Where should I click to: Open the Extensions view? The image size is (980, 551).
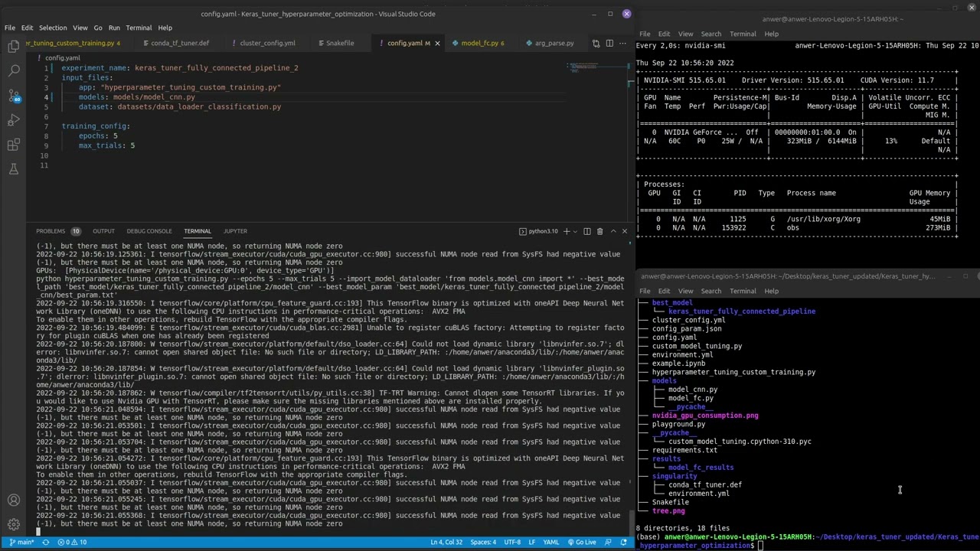14,145
